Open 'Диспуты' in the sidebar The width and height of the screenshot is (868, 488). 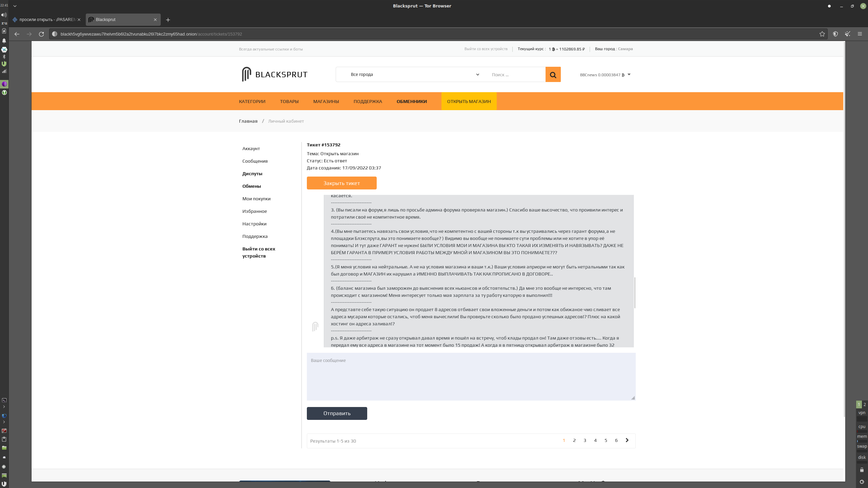(252, 174)
